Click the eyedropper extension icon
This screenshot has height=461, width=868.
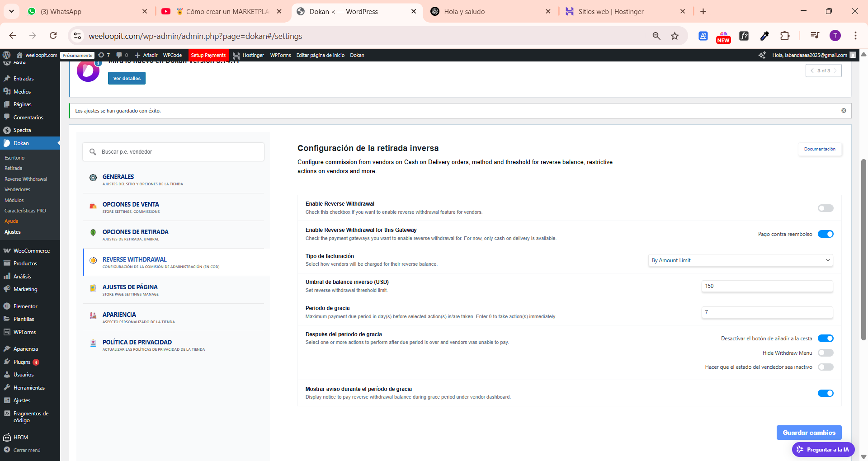764,36
